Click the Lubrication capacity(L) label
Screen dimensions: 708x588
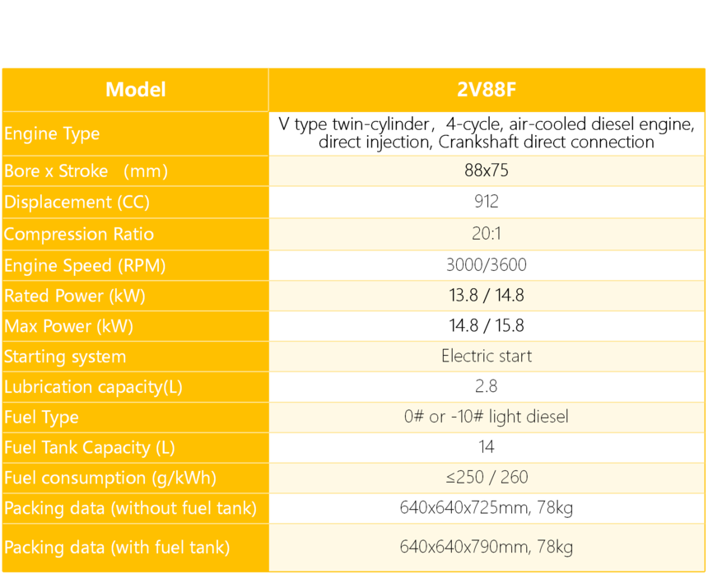93,387
